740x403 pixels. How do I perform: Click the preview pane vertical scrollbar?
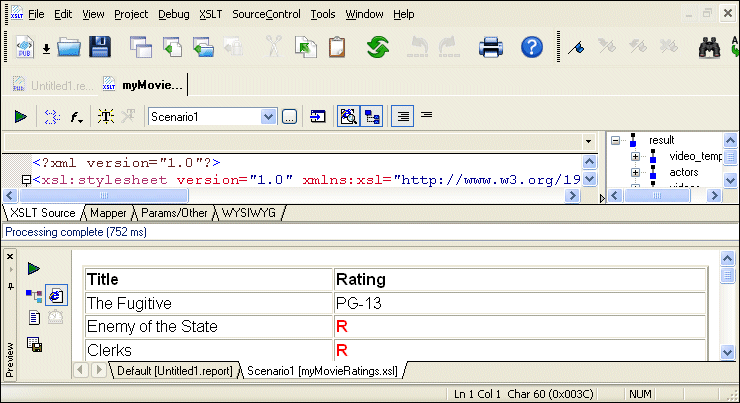click(x=727, y=310)
